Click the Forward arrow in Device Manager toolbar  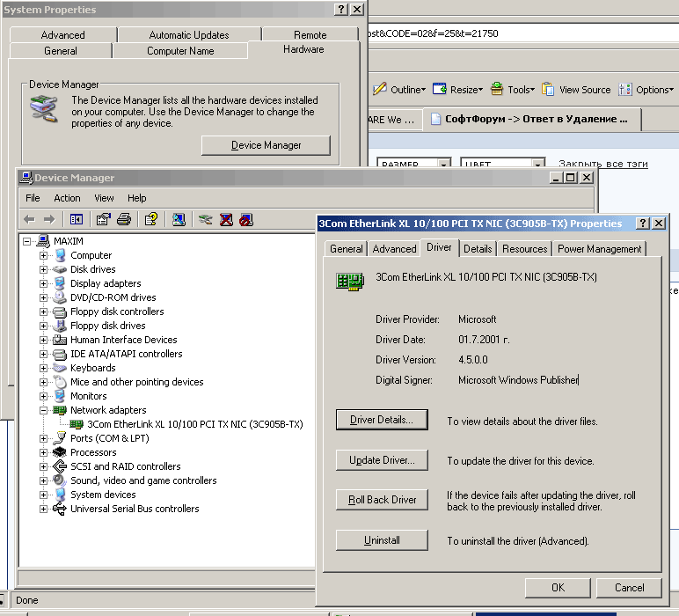pos(49,220)
